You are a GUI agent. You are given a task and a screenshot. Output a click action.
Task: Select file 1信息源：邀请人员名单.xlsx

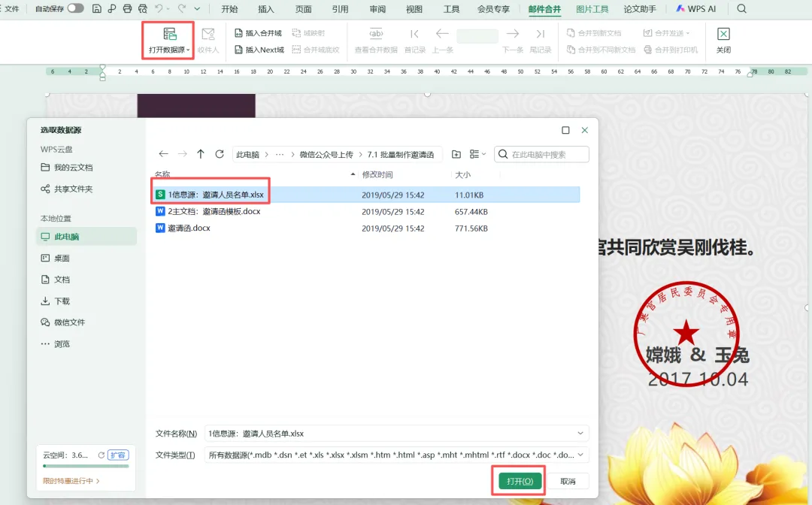tap(367, 195)
